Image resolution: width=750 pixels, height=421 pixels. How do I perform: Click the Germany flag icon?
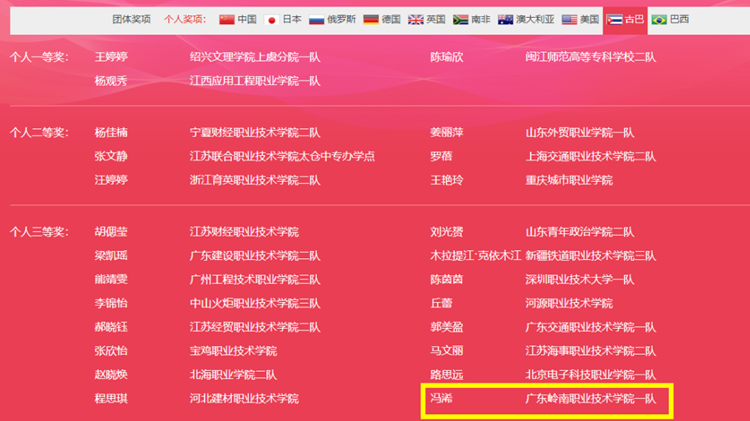371,19
